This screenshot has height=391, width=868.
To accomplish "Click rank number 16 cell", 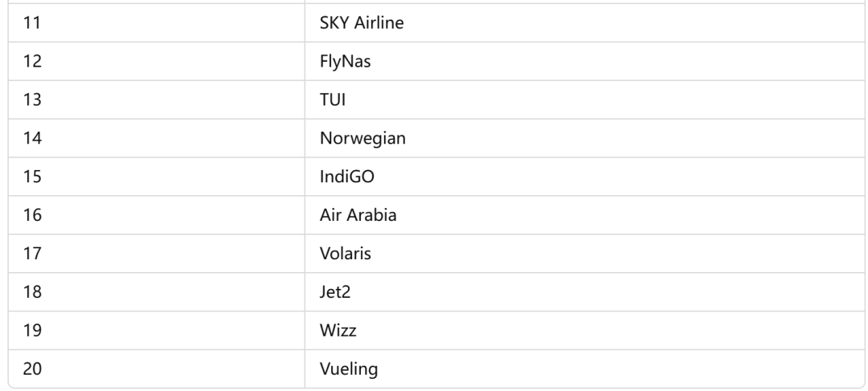I will (157, 215).
